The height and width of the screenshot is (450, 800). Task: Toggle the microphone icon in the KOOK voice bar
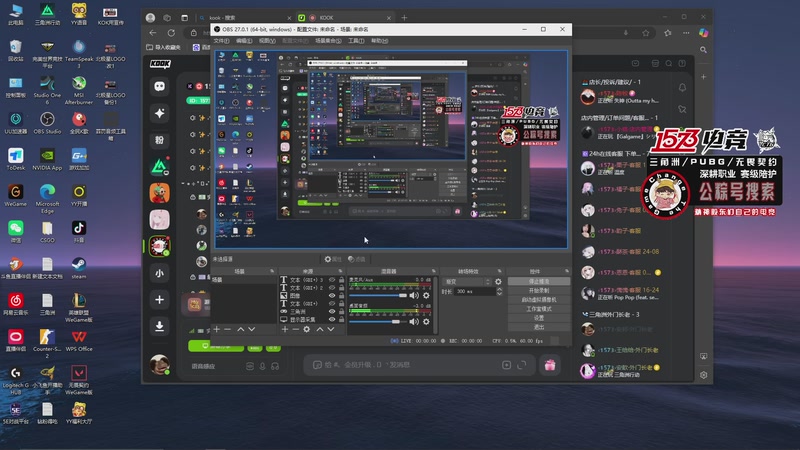point(262,366)
